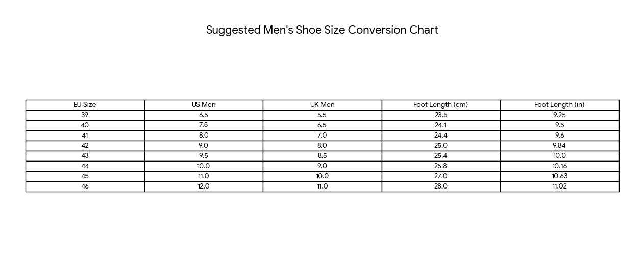
Task: Select the UK Men 5.5 cell
Action: [322, 115]
